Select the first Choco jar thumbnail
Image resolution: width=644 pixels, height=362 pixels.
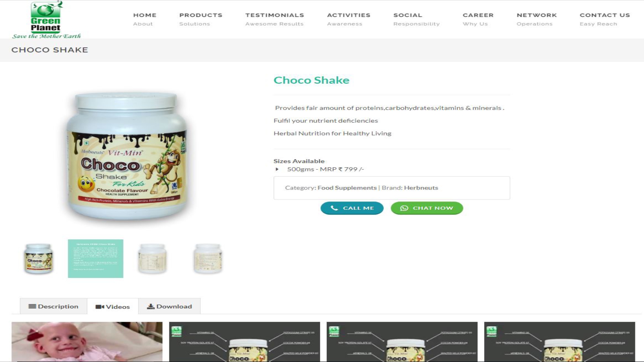[x=38, y=259]
